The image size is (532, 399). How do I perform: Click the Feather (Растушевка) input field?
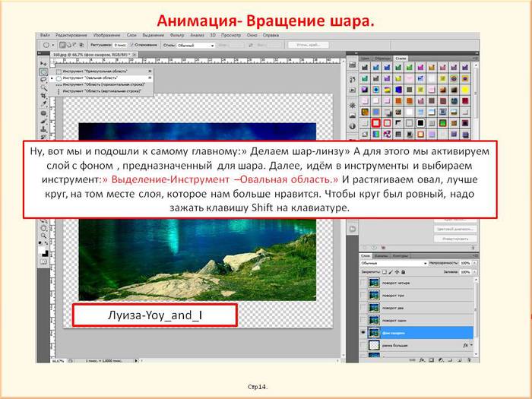[120, 45]
